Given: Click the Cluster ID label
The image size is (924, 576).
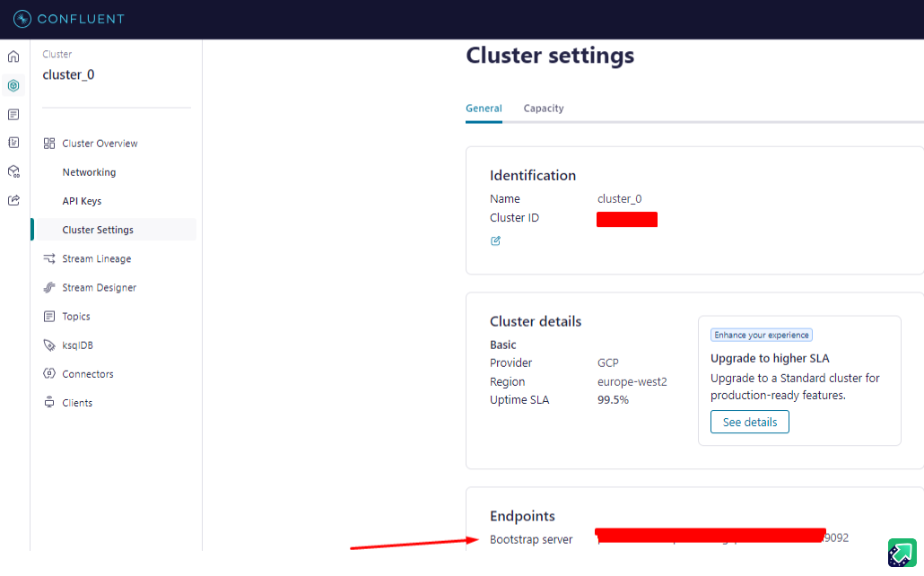Looking at the screenshot, I should click(514, 217).
